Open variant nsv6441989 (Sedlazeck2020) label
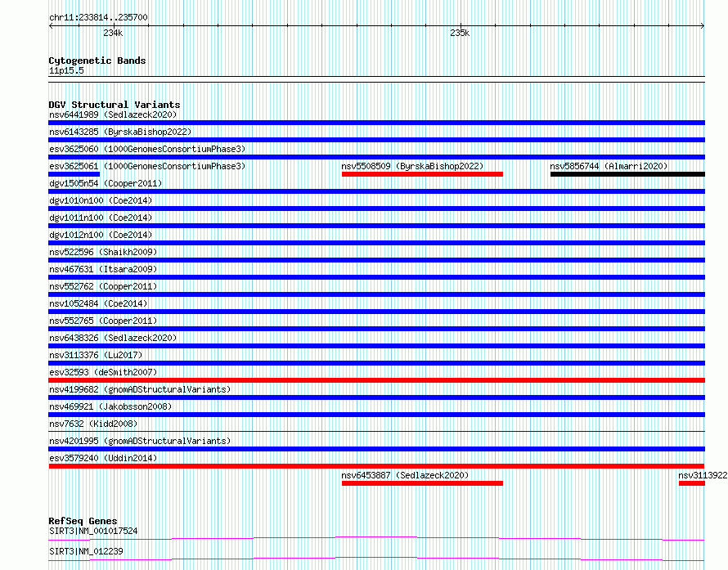This screenshot has width=728, height=570. coord(112,114)
